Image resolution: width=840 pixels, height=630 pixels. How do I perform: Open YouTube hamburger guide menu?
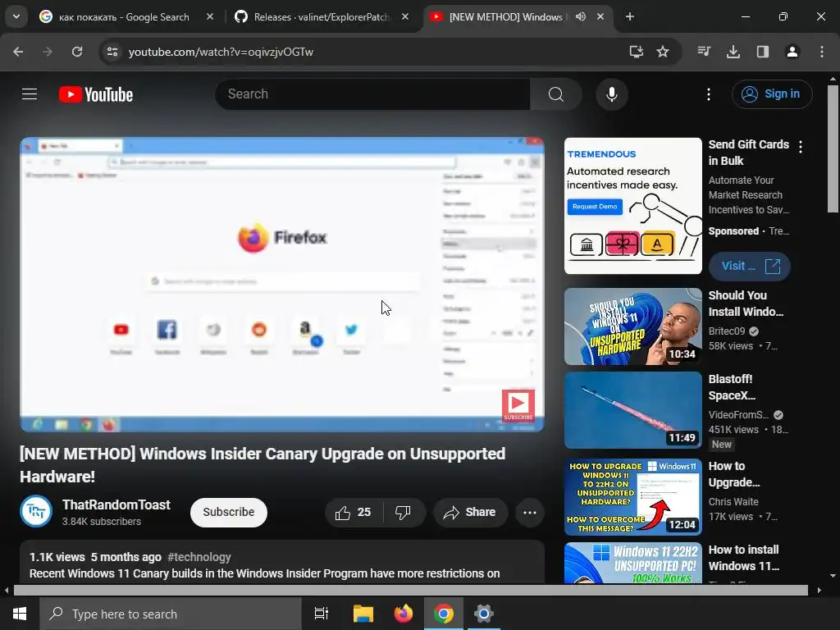tap(30, 94)
